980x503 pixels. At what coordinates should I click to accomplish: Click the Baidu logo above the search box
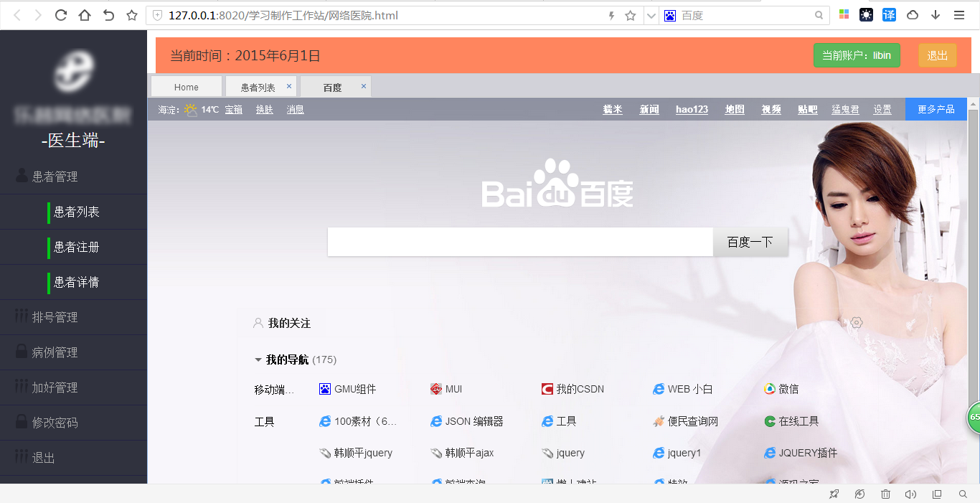(x=557, y=185)
